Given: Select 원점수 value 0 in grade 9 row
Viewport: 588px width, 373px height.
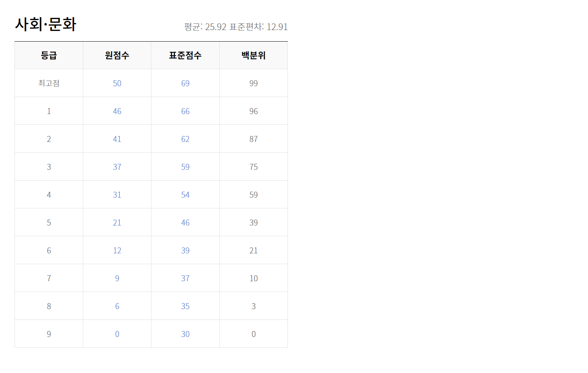Looking at the screenshot, I should point(117,334).
